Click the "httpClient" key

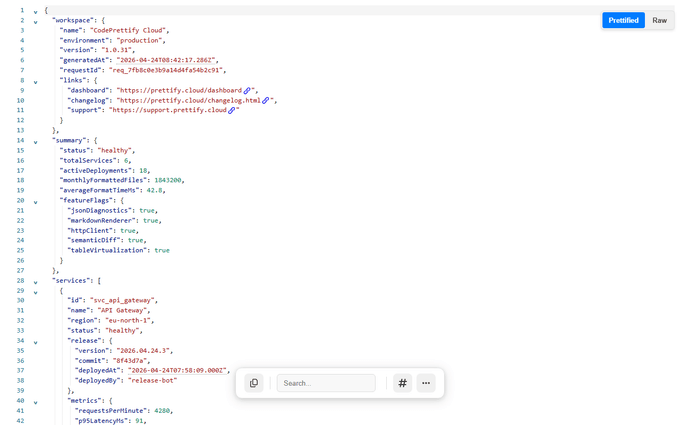point(90,230)
